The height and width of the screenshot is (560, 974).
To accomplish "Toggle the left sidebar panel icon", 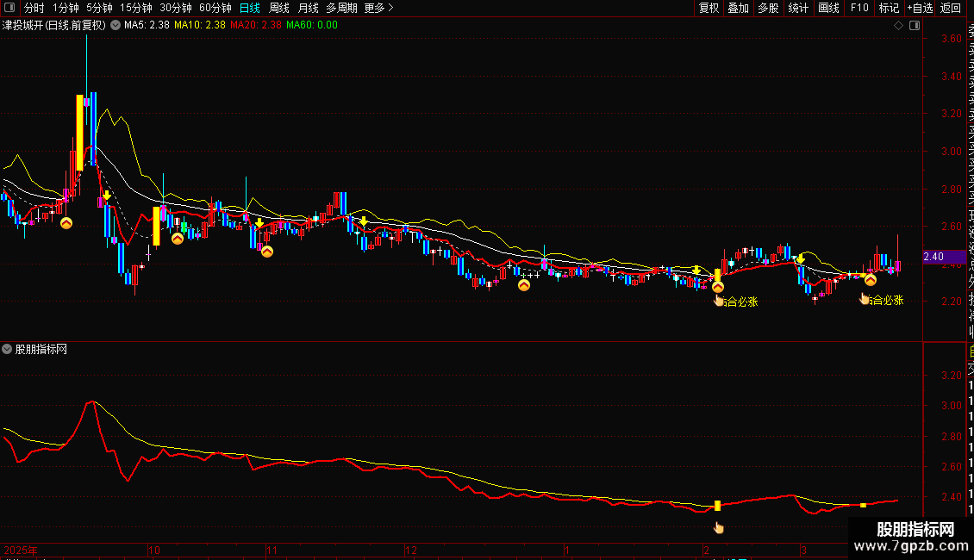I will (x=11, y=8).
